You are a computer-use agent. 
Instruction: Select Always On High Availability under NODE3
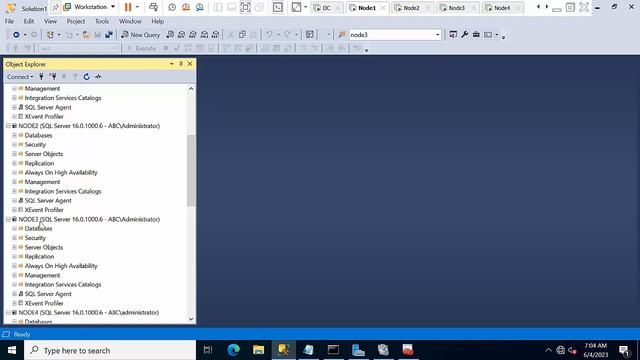tap(61, 266)
